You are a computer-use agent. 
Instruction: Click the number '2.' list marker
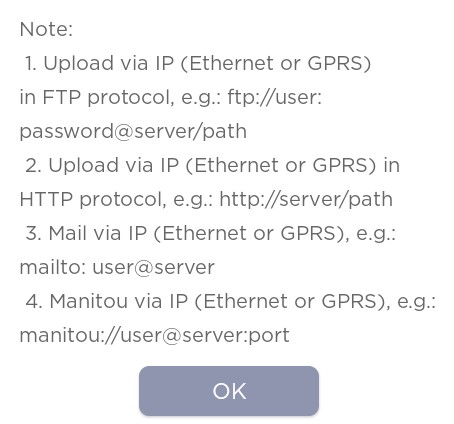34,165
